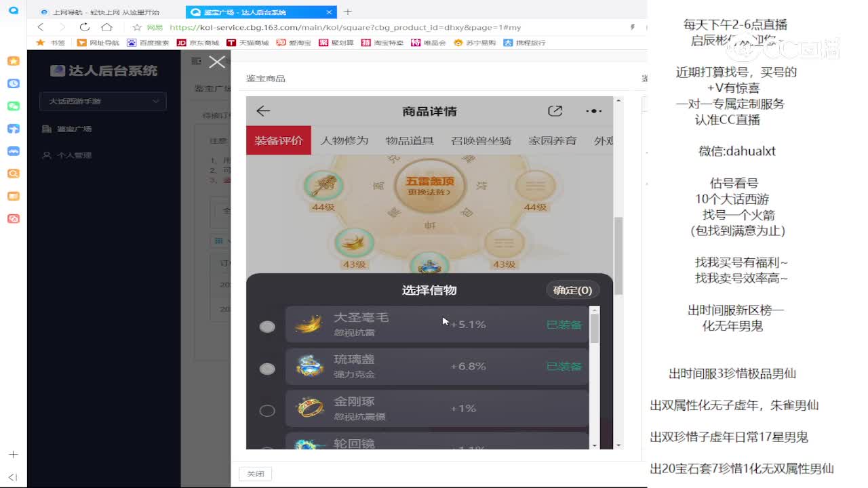Click 五雷轰顶 更换法阵 center button

coord(429,186)
